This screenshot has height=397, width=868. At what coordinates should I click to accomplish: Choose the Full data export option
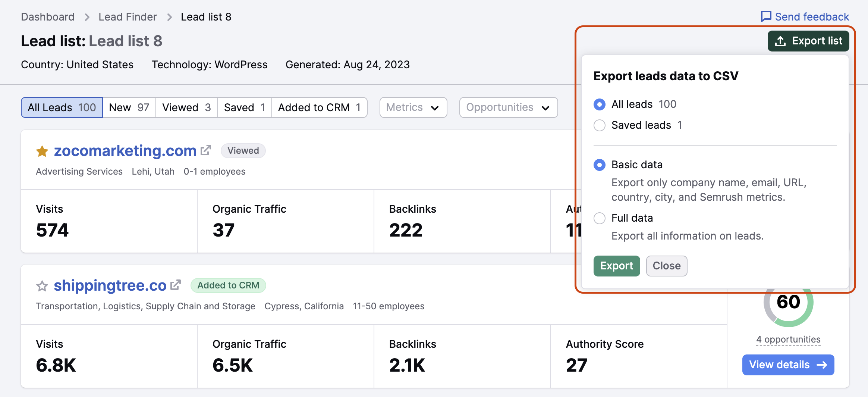pos(599,218)
